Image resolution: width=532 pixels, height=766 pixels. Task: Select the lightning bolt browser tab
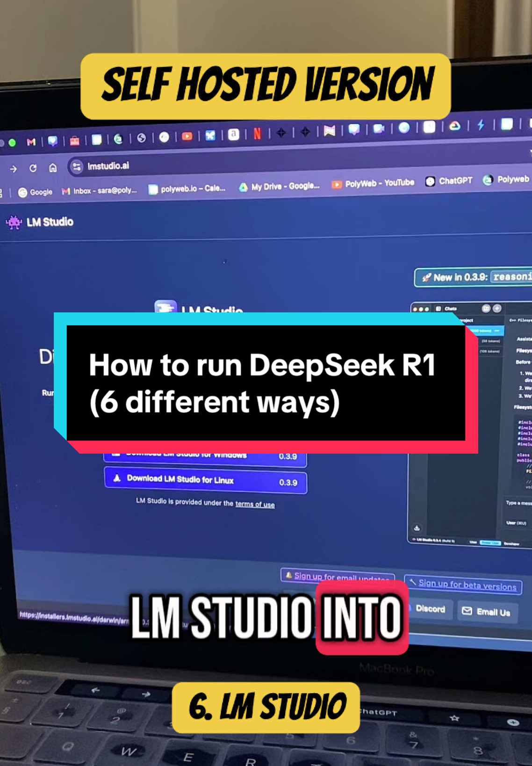point(481,125)
